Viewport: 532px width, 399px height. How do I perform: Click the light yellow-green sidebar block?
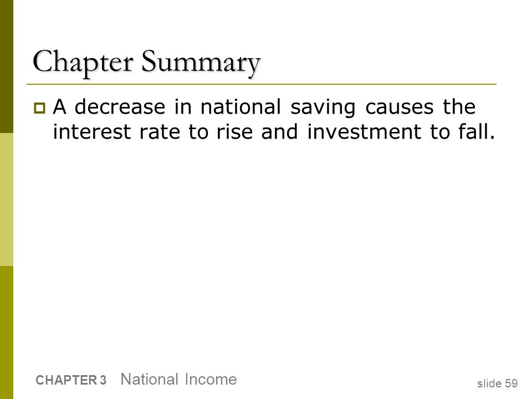pos(7,199)
